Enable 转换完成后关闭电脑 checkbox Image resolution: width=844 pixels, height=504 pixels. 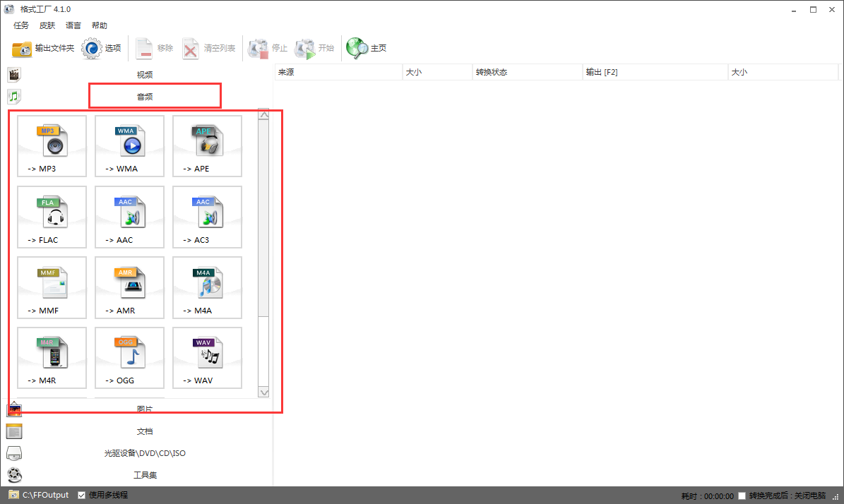click(742, 496)
